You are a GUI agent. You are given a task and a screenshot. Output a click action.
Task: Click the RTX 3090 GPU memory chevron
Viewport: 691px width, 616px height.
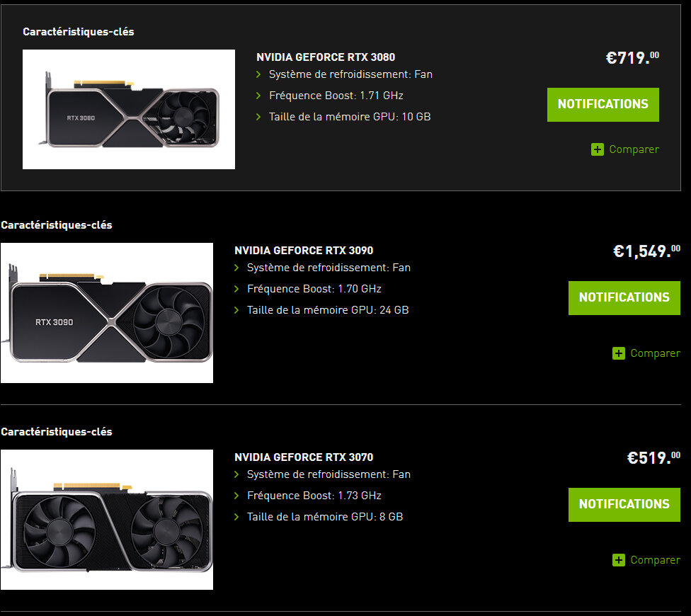(237, 310)
